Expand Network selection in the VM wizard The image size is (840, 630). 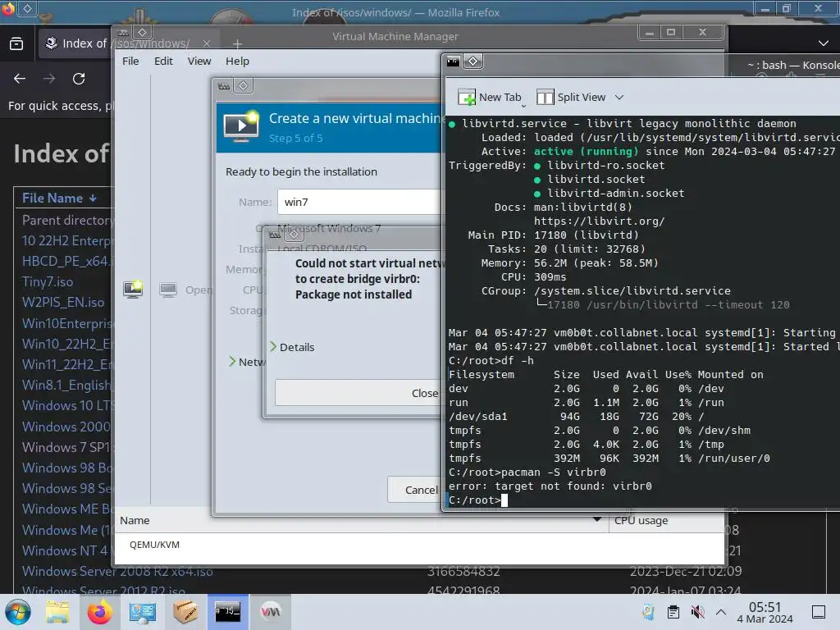point(247,362)
